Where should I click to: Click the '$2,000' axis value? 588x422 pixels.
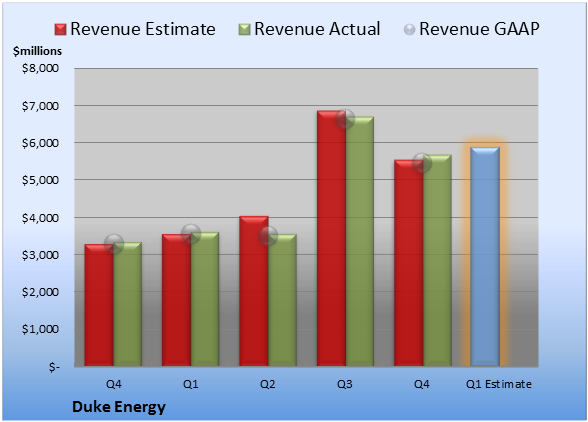(x=40, y=292)
